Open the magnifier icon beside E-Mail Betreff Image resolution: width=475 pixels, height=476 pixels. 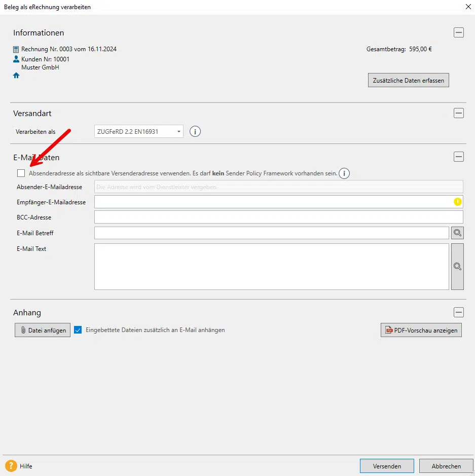tap(457, 233)
